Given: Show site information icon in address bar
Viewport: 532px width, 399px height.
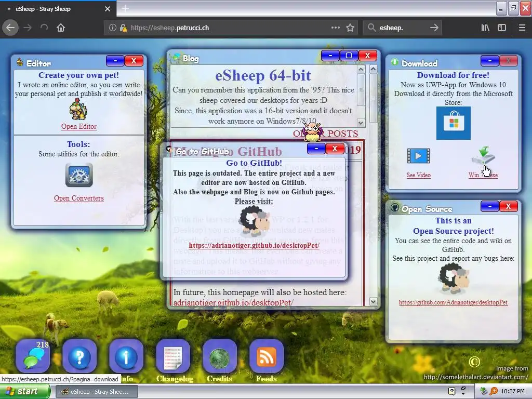Looking at the screenshot, I should 112,28.
